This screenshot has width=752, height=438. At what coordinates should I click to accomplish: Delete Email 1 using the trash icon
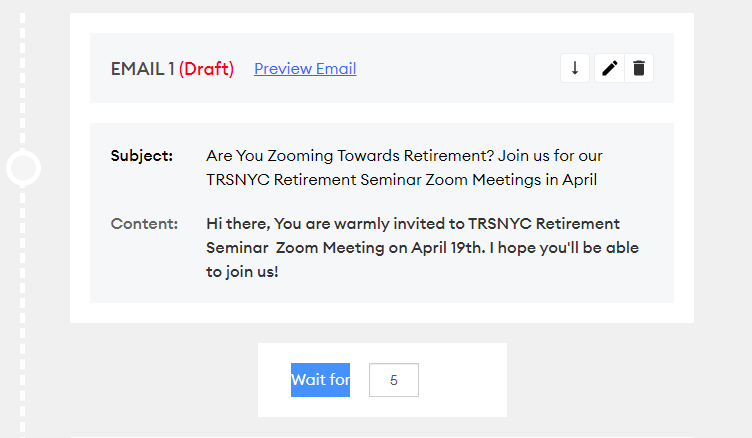click(x=639, y=69)
